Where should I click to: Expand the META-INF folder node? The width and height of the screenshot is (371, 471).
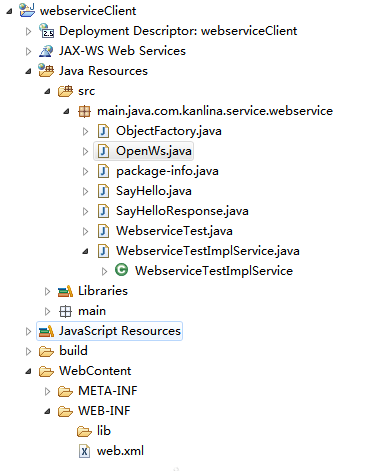(x=47, y=392)
